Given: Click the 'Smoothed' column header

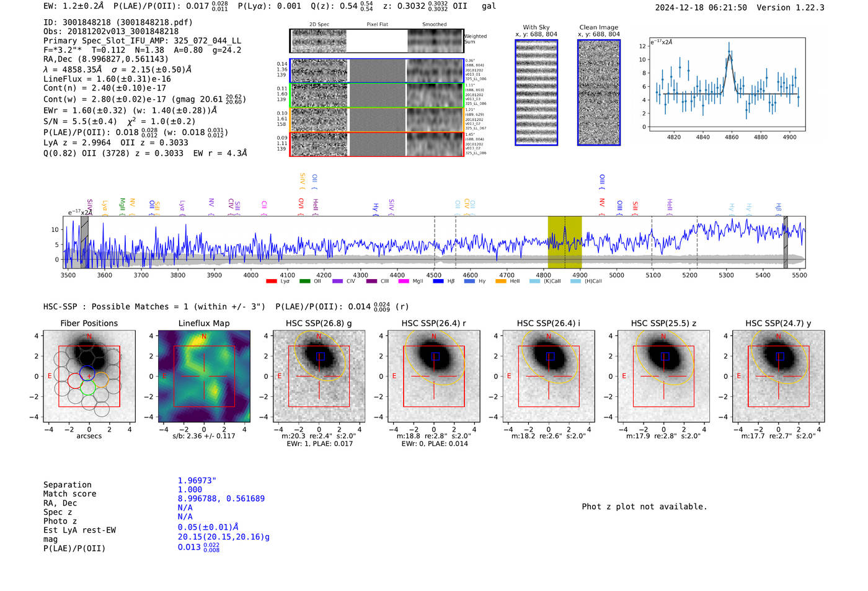Looking at the screenshot, I should pyautogui.click(x=435, y=25).
